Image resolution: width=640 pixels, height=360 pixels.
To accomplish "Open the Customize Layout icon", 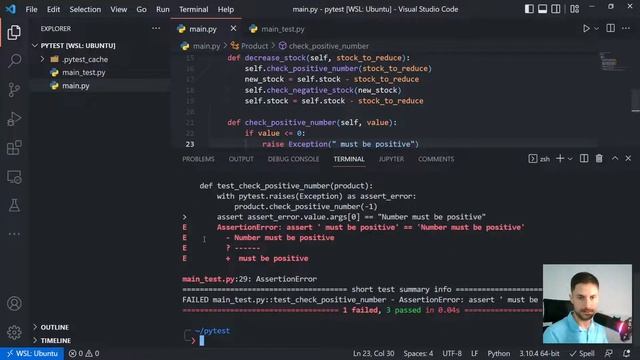I will [x=575, y=9].
